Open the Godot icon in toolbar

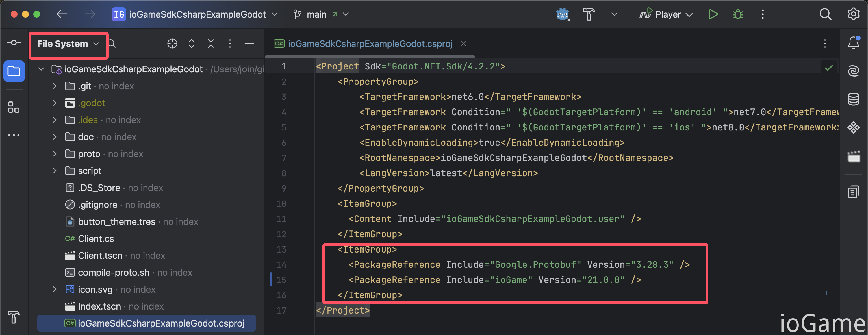[562, 14]
